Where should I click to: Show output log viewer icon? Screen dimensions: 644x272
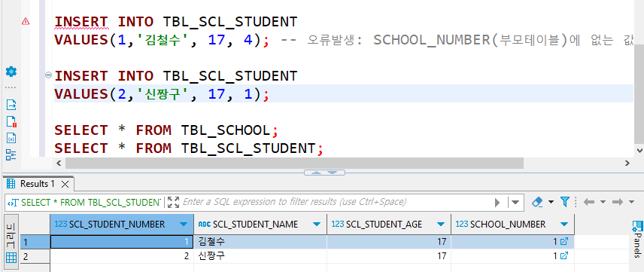(x=11, y=105)
